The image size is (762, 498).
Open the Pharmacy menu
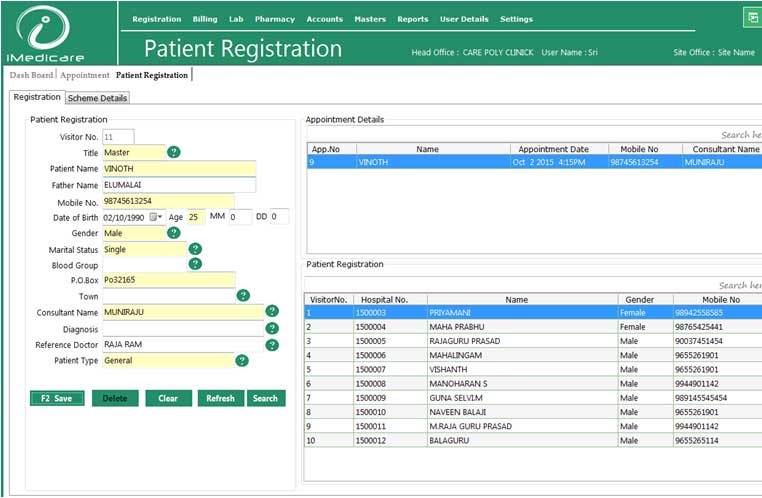[274, 19]
